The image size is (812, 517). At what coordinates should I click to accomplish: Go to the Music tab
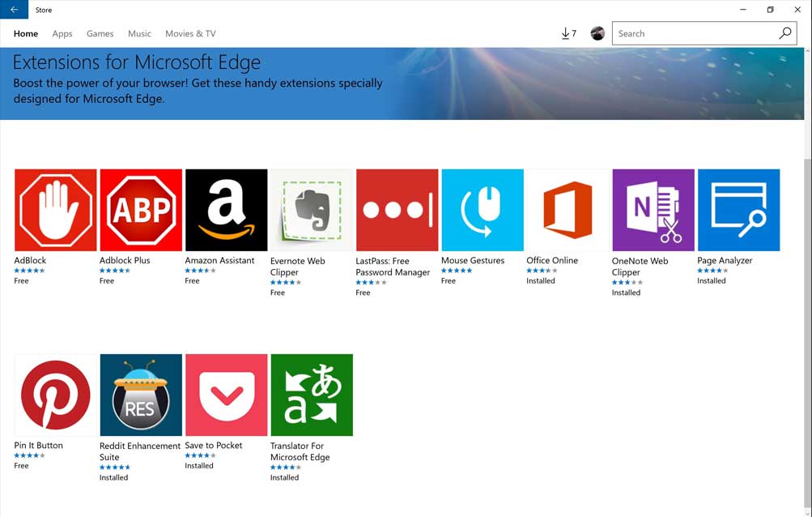point(139,34)
